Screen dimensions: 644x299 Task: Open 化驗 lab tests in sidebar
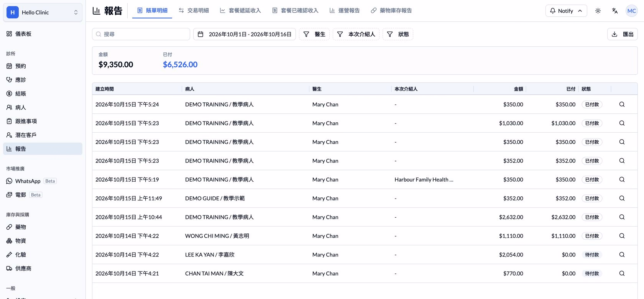click(43, 255)
